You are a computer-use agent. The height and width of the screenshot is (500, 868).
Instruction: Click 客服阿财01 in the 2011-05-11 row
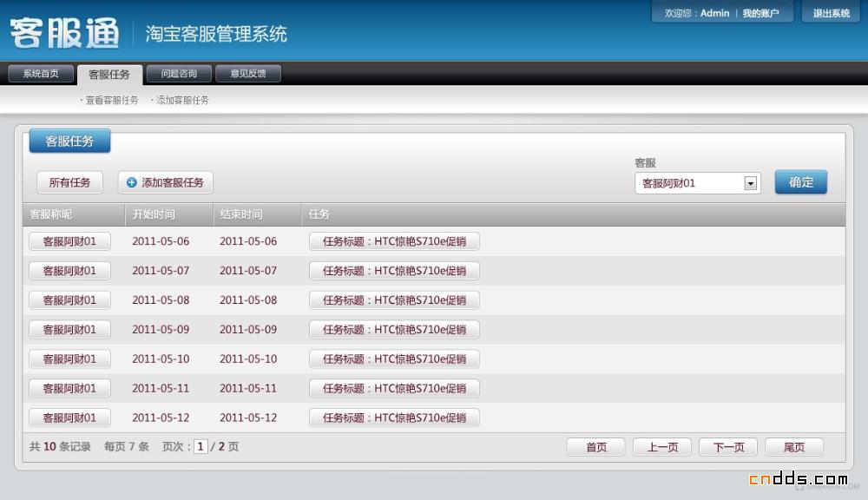[69, 388]
